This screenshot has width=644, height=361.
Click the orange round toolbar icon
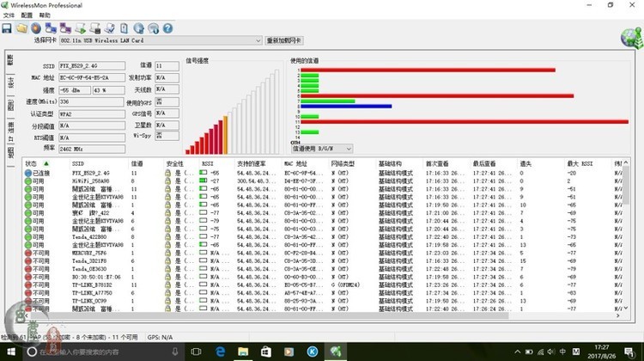coord(36,28)
